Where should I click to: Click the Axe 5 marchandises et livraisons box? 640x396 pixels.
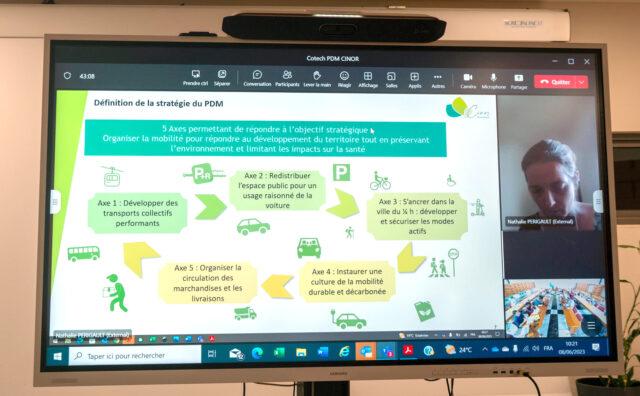tap(208, 283)
